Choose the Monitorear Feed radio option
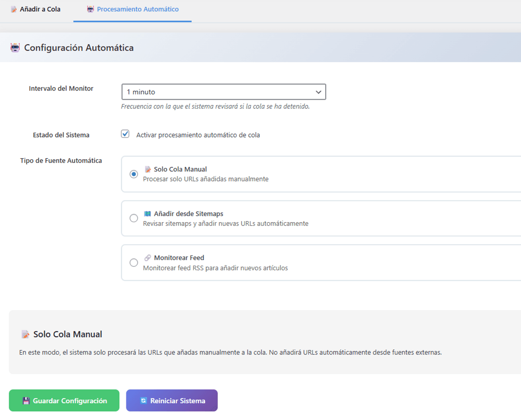The width and height of the screenshot is (521, 420). (134, 262)
